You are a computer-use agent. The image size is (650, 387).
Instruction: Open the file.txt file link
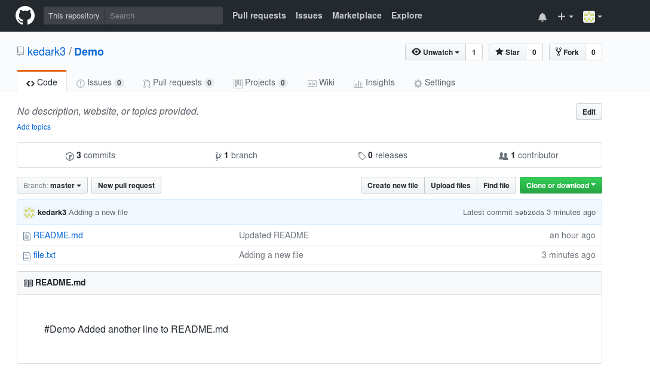[44, 255]
